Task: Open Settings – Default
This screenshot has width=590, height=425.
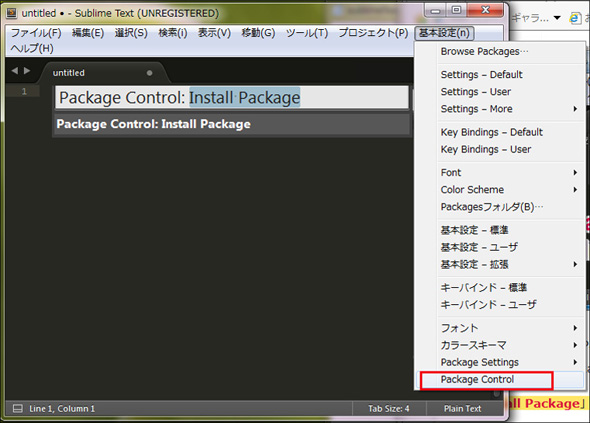Action: click(500, 75)
